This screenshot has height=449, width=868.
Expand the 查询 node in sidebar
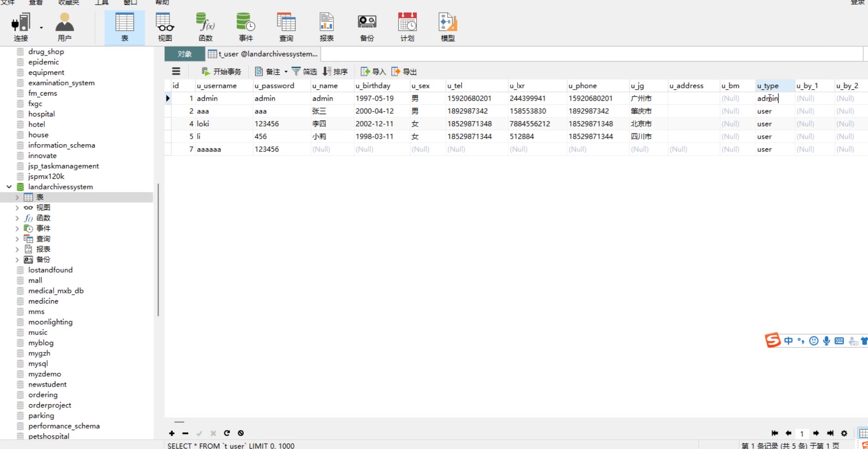(17, 239)
